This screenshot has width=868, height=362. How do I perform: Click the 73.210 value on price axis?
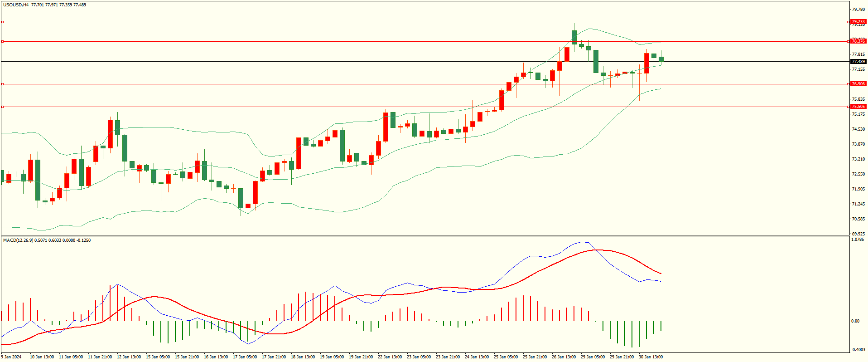click(x=858, y=159)
